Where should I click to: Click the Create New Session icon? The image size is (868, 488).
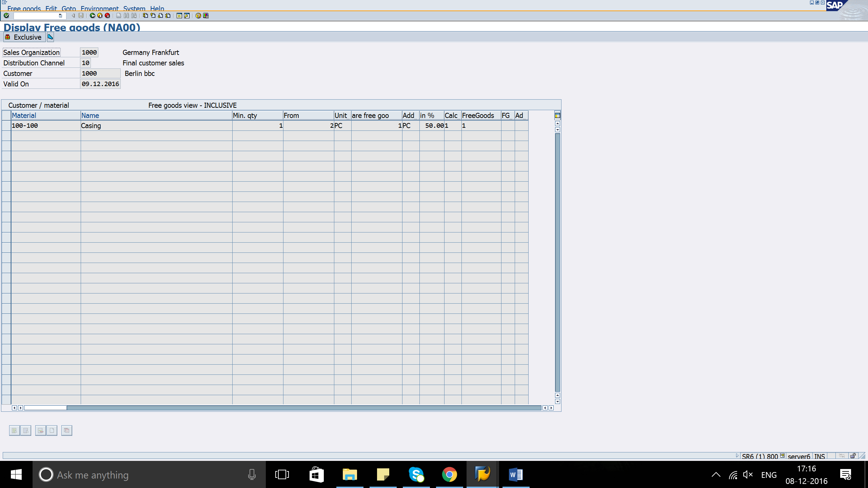tap(179, 16)
